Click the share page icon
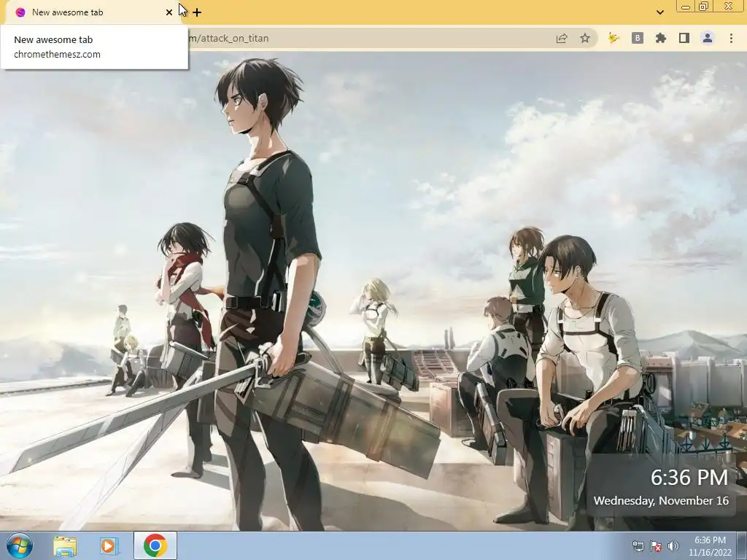The image size is (747, 560). 562,38
